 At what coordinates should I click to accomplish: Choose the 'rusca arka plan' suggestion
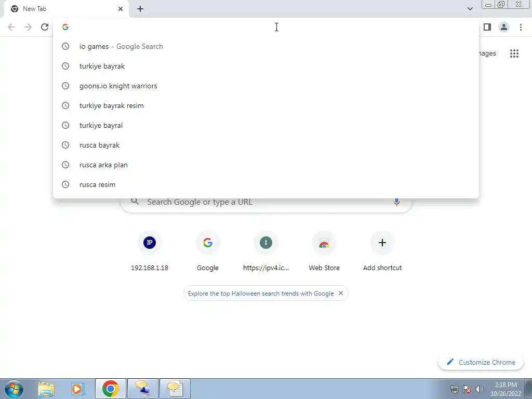(x=266, y=165)
